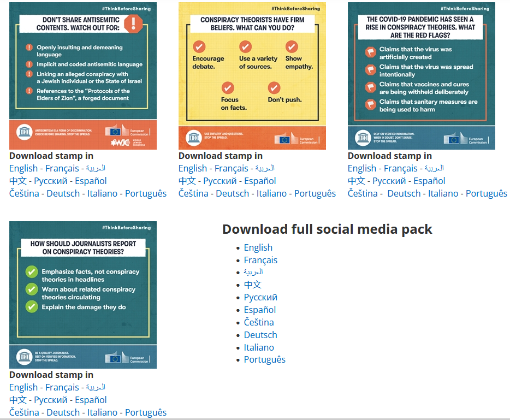Viewport: 510px width, 420px height.
Task: Download full social media pack in Deutsch
Action: 260,335
